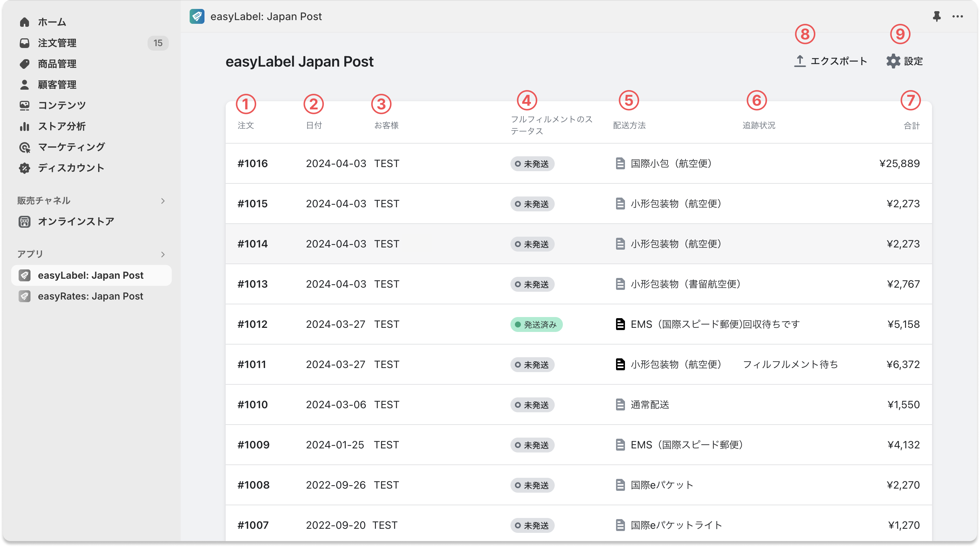Click the pin icon in top bar

click(x=937, y=16)
